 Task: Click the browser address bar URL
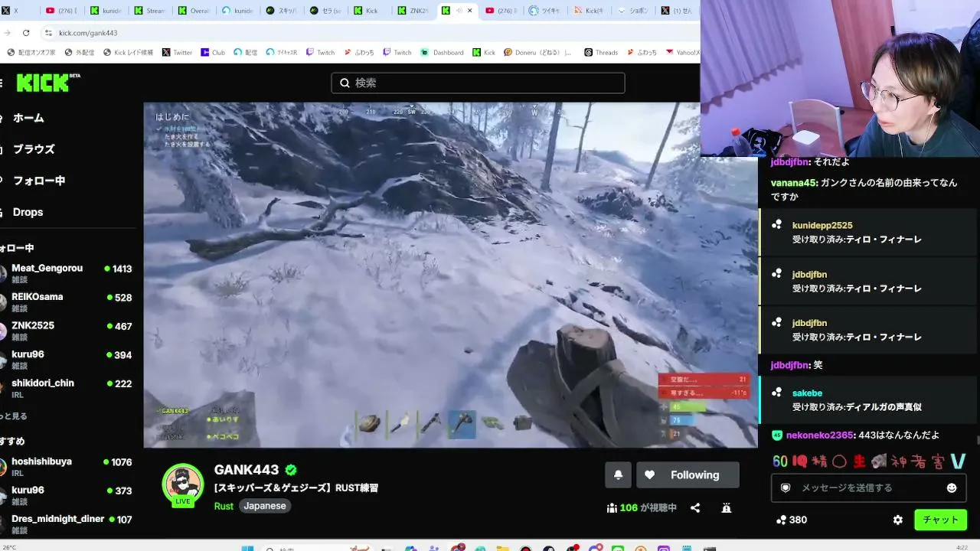tap(88, 33)
